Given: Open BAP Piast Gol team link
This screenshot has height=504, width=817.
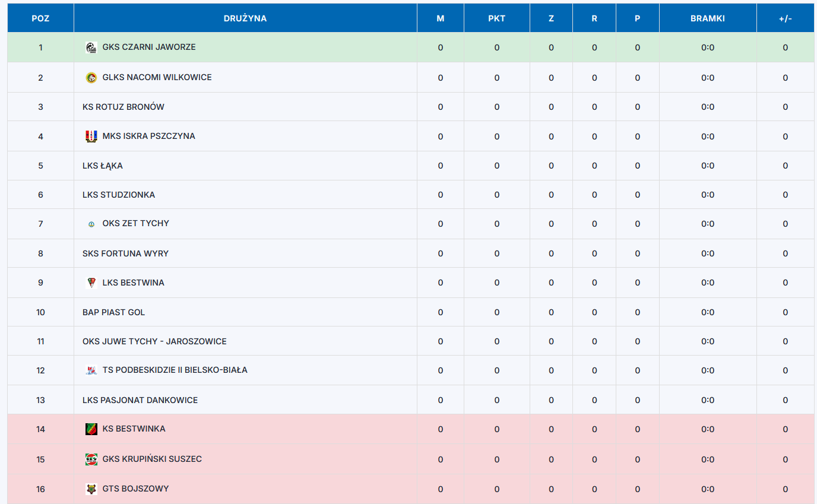Looking at the screenshot, I should pyautogui.click(x=114, y=312).
